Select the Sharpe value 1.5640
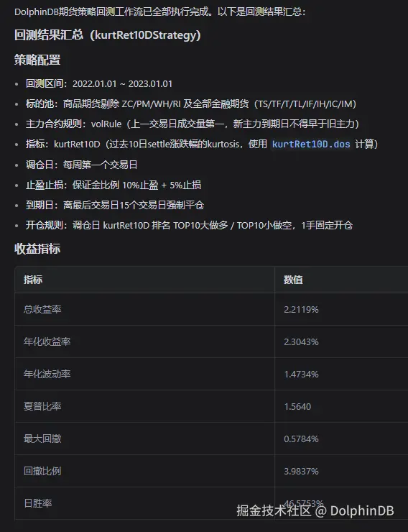Viewport: 408px width, 532px height. point(297,406)
